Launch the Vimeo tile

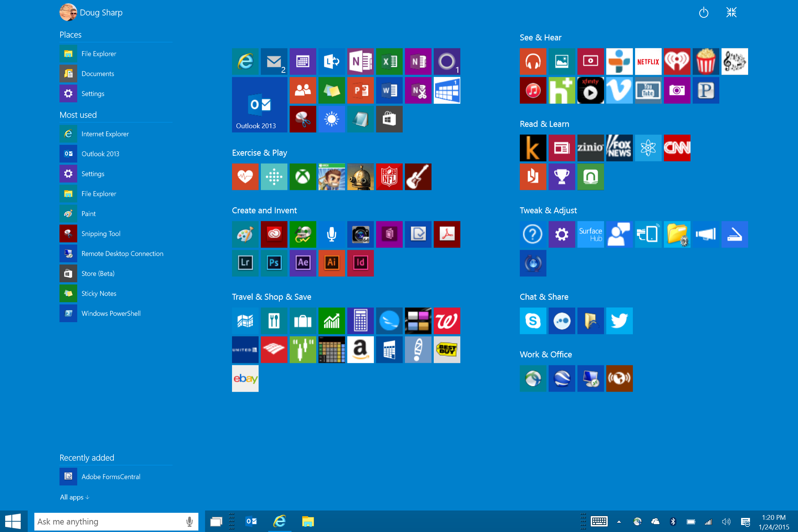[x=619, y=90]
